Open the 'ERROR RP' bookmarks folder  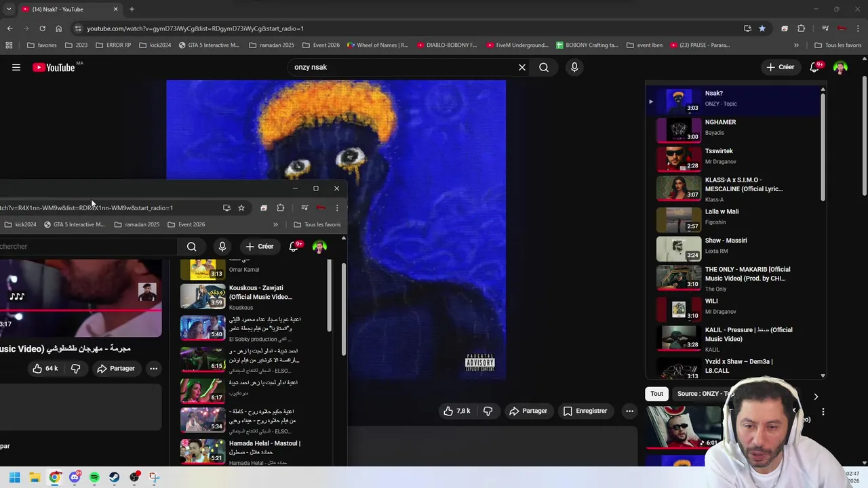tap(114, 45)
